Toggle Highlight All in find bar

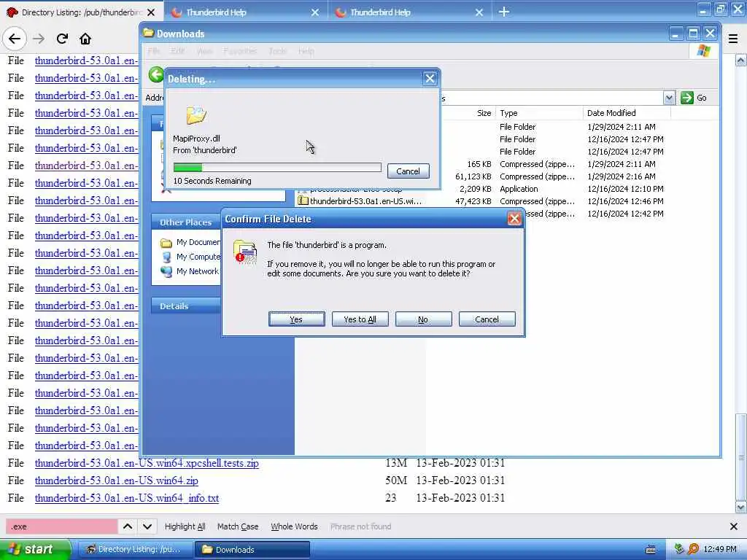point(185,526)
